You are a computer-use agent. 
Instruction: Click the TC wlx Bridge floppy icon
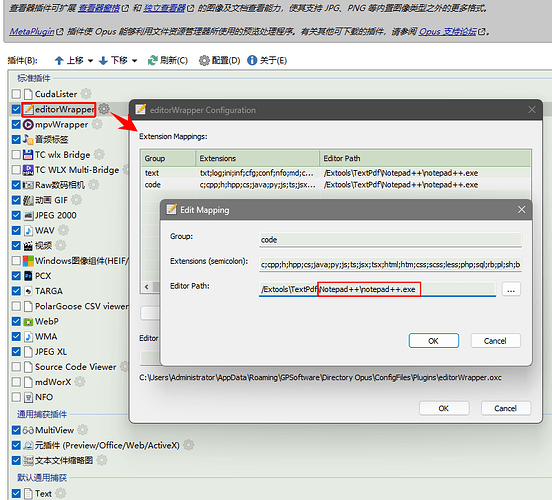coord(28,155)
